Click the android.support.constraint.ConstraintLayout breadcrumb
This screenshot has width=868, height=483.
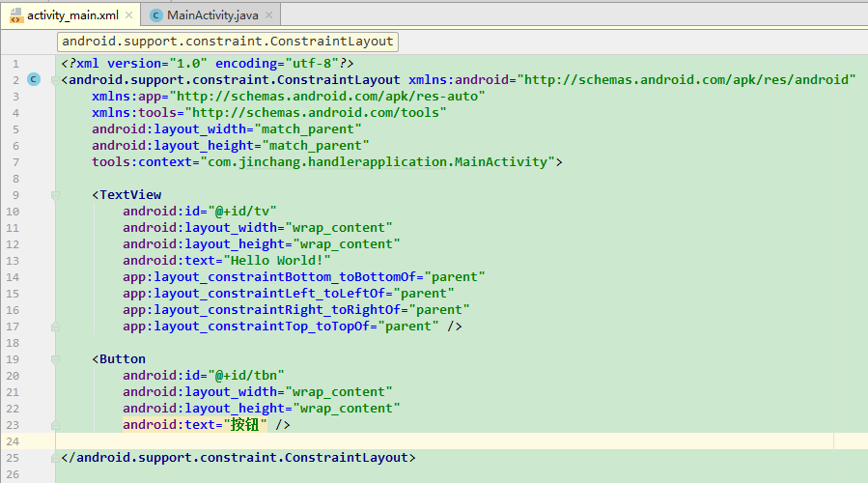pyautogui.click(x=228, y=42)
